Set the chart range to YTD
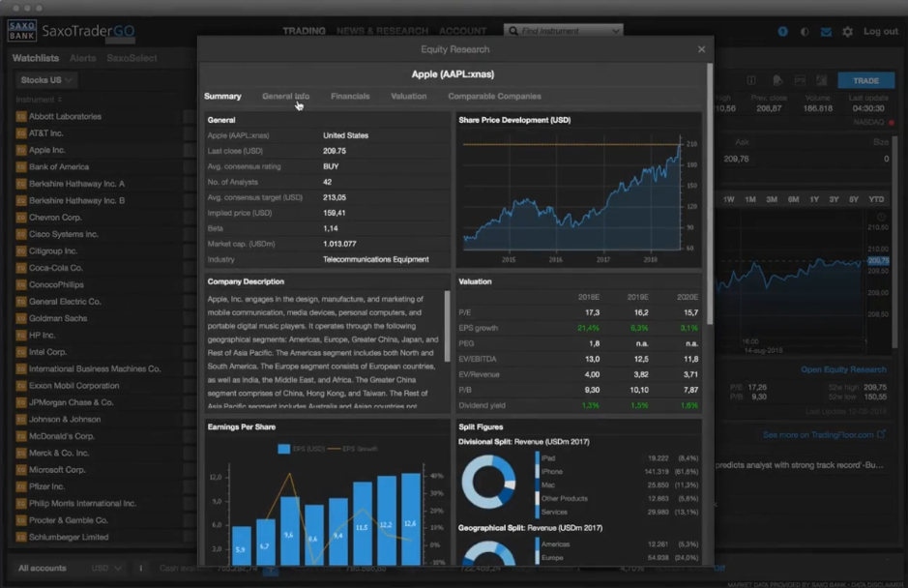 pos(876,199)
